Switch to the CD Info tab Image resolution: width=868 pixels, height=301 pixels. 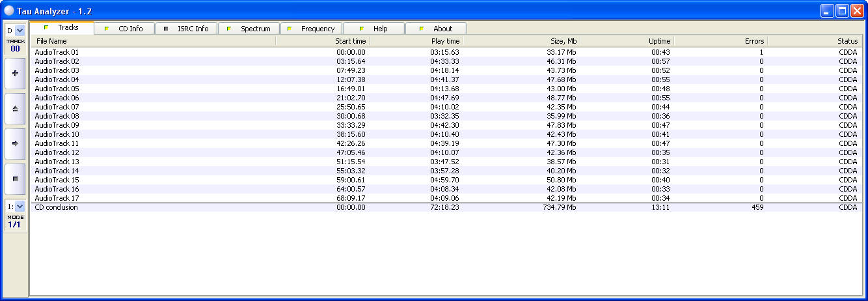point(125,29)
